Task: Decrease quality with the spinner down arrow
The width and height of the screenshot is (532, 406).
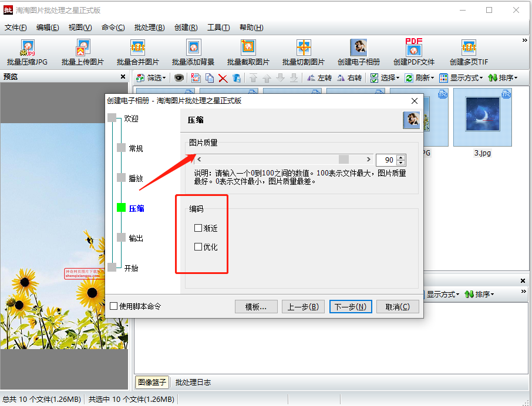Action: (x=400, y=163)
